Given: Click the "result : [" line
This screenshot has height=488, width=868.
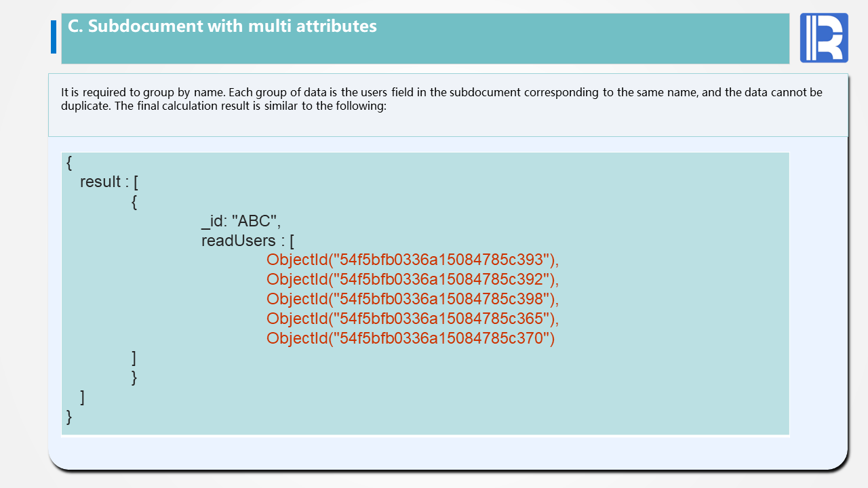Looking at the screenshot, I should (x=109, y=182).
